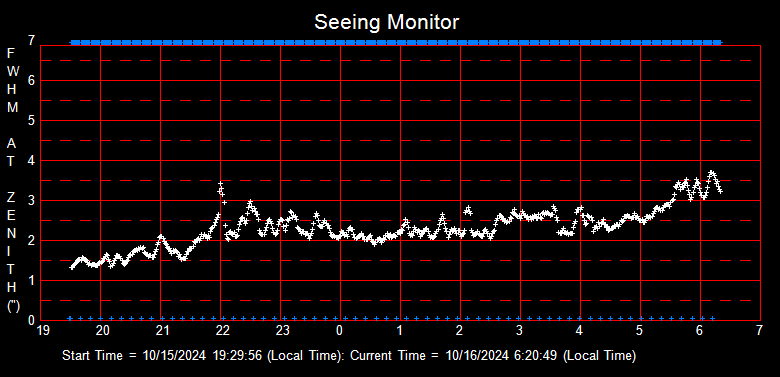Click the "Seeing Monitor" chart title
This screenshot has width=780, height=377.
point(387,22)
